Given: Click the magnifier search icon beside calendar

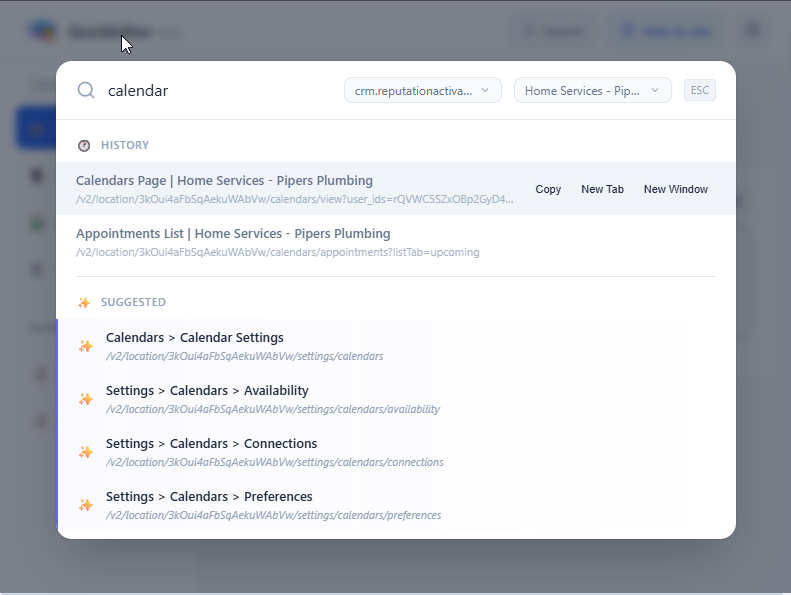Looking at the screenshot, I should (x=86, y=90).
